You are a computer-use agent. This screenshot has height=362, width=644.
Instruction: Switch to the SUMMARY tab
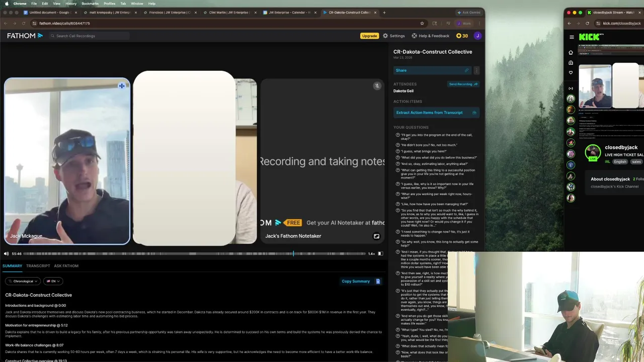12,266
